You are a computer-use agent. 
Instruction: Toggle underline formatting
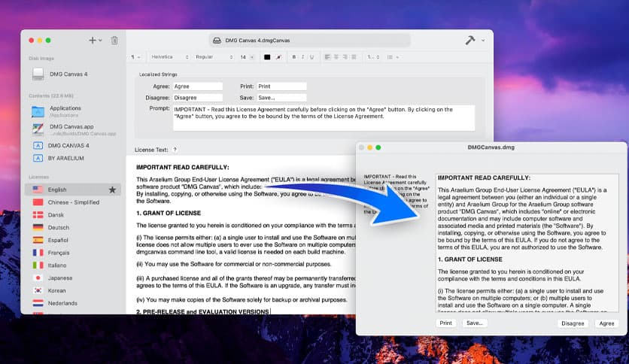pos(311,57)
